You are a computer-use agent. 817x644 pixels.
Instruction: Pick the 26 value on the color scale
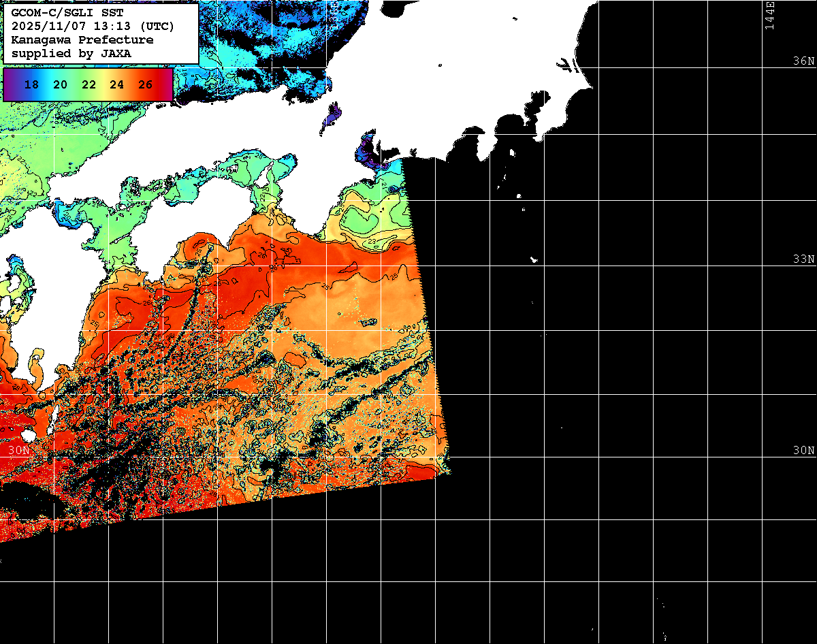(x=145, y=85)
